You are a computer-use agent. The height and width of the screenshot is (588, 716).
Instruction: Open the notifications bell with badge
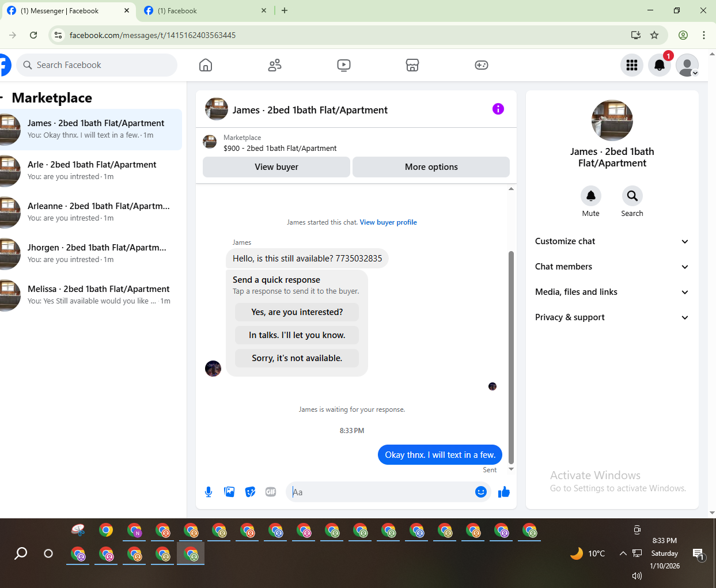660,65
